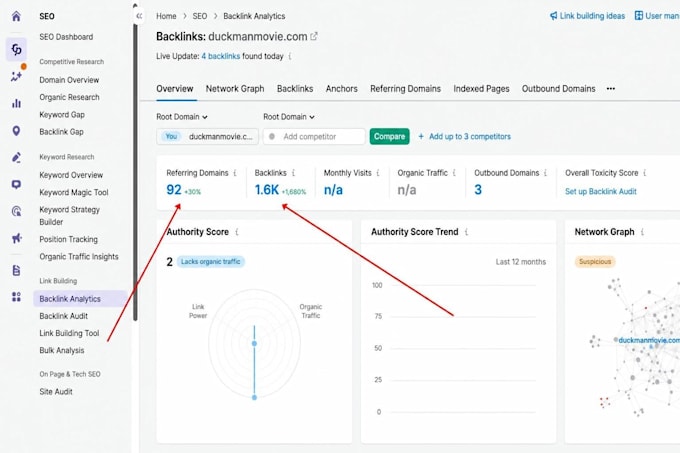Open external link icon next to duckmanmovie.com
The image size is (680, 453).
[314, 36]
